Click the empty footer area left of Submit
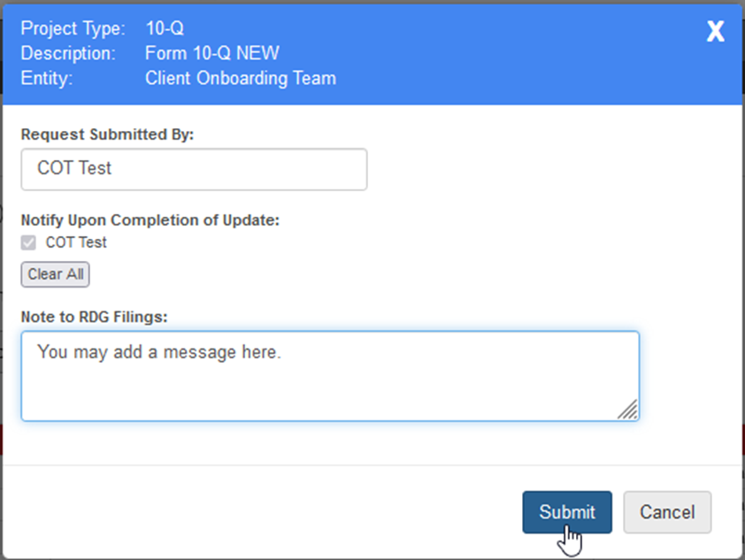745x560 pixels. point(265,512)
